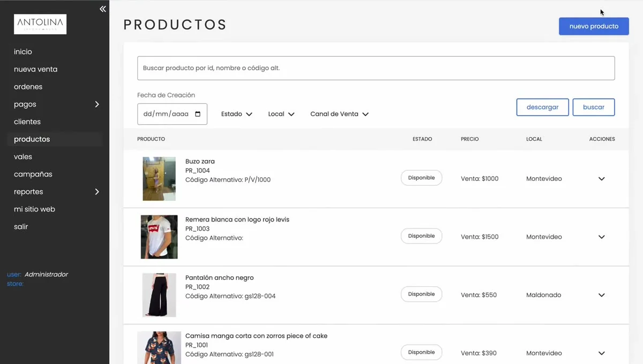The image size is (643, 364).
Task: Expand reportes submenu arrow
Action: pyautogui.click(x=97, y=192)
